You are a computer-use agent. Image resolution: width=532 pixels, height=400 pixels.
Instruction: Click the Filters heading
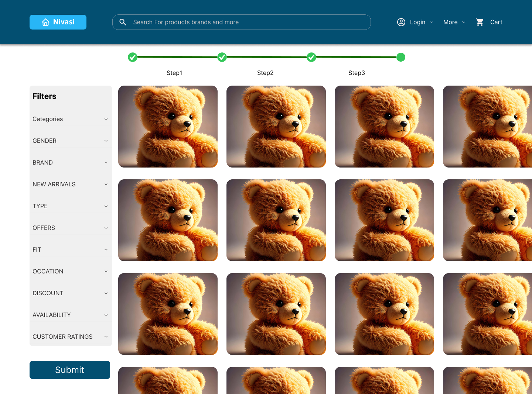pyautogui.click(x=44, y=96)
